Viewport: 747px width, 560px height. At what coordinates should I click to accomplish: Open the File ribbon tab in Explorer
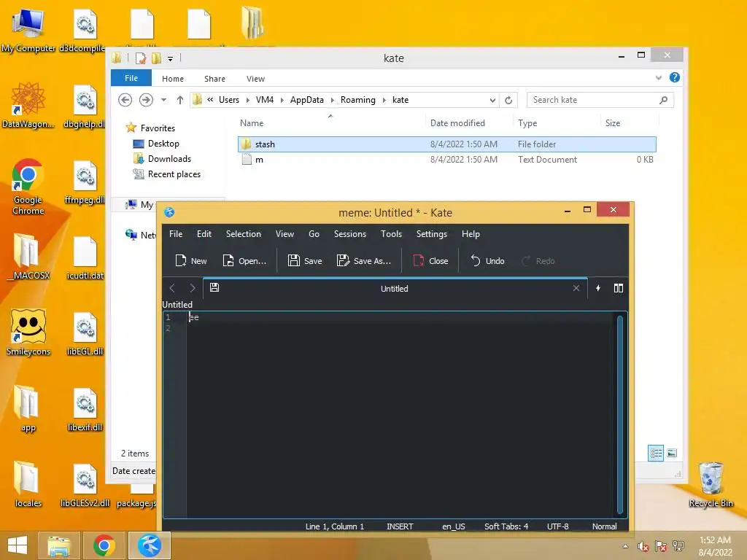pyautogui.click(x=131, y=78)
